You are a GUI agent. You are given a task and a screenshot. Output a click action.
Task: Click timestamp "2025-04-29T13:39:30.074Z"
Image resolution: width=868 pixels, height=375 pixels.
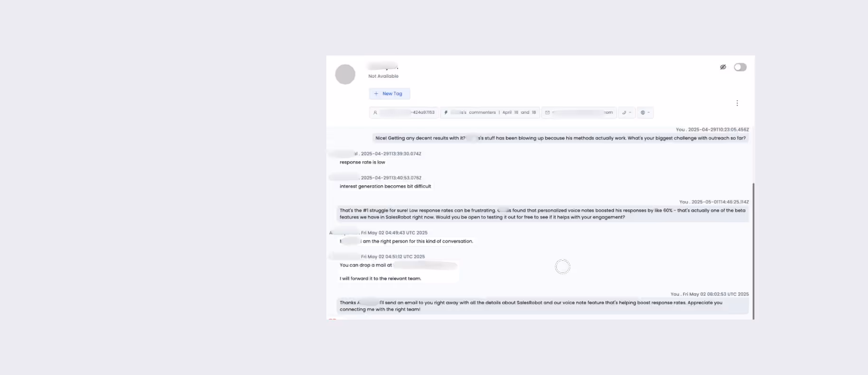tap(391, 154)
